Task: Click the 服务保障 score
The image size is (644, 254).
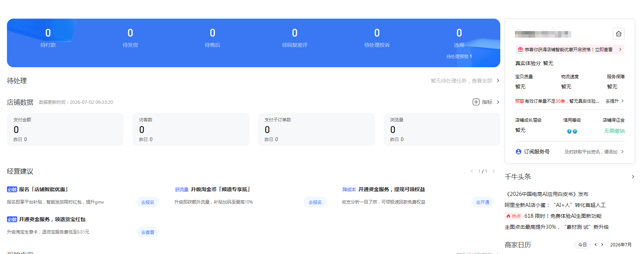Action: [616, 81]
